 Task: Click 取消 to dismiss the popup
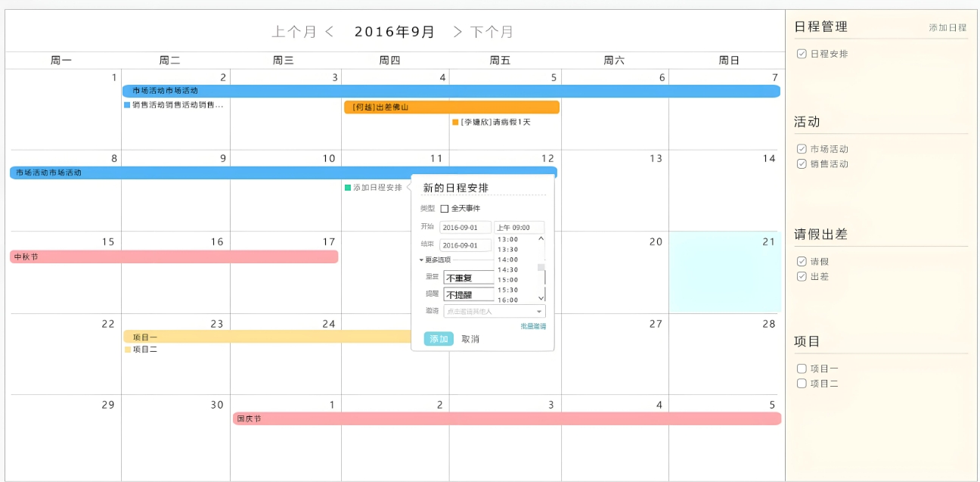[x=470, y=338]
